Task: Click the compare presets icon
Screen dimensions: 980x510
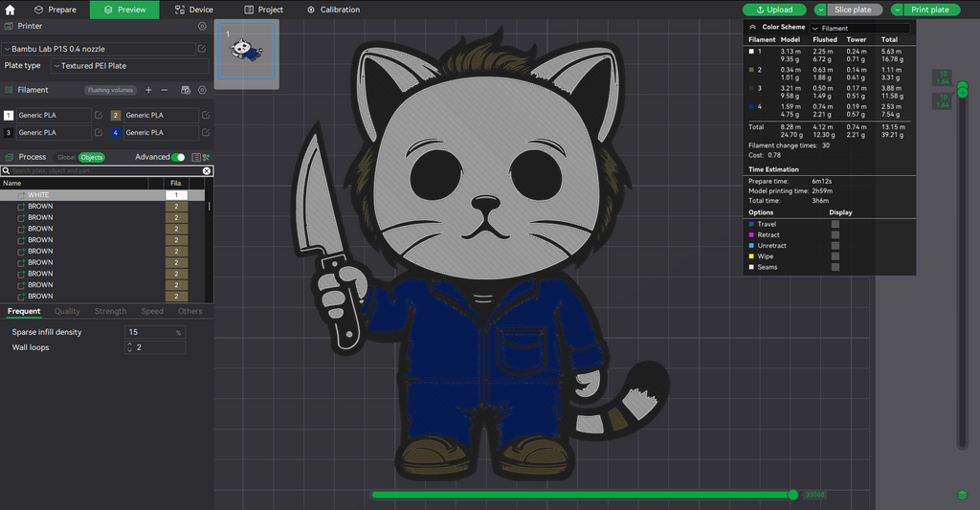Action: click(x=207, y=158)
